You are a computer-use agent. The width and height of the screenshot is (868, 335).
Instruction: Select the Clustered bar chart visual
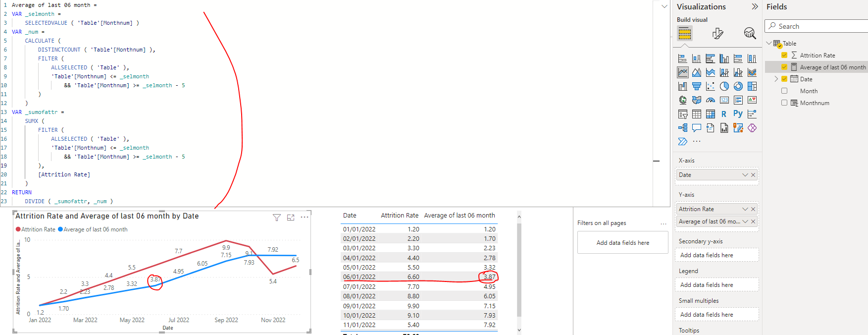(711, 58)
